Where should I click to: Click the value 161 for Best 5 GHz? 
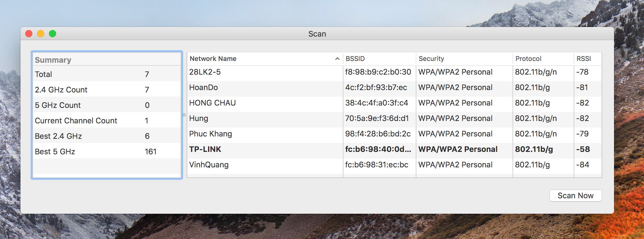pyautogui.click(x=151, y=151)
